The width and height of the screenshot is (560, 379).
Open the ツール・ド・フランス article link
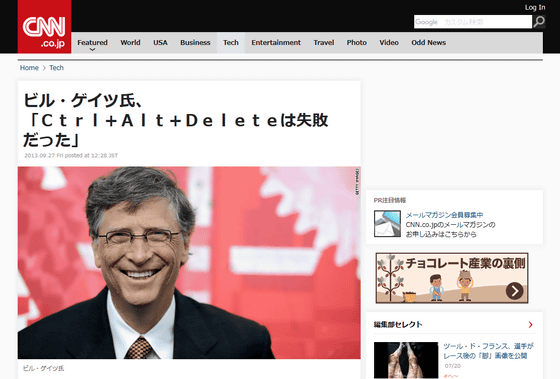pyautogui.click(x=488, y=351)
